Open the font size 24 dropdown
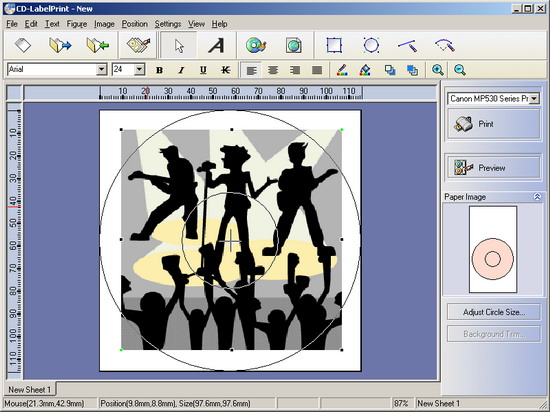Image resolution: width=550 pixels, height=412 pixels. [140, 69]
